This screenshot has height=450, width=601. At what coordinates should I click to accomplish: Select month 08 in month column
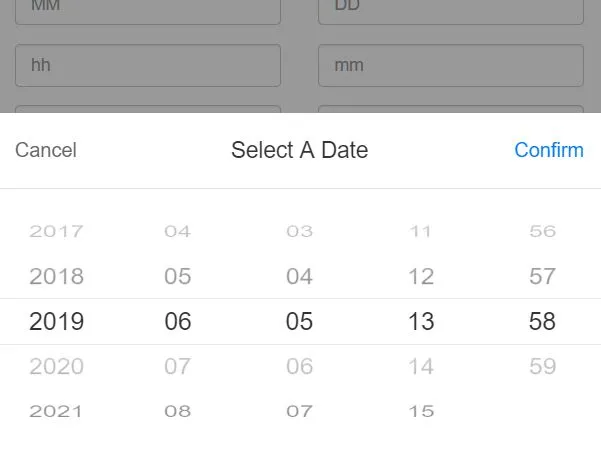tap(177, 411)
